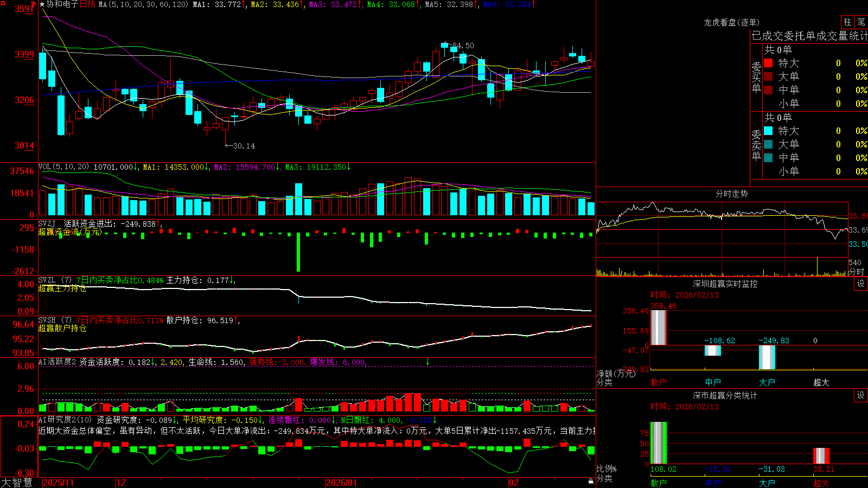Click the 委买单 section label

click(x=756, y=78)
